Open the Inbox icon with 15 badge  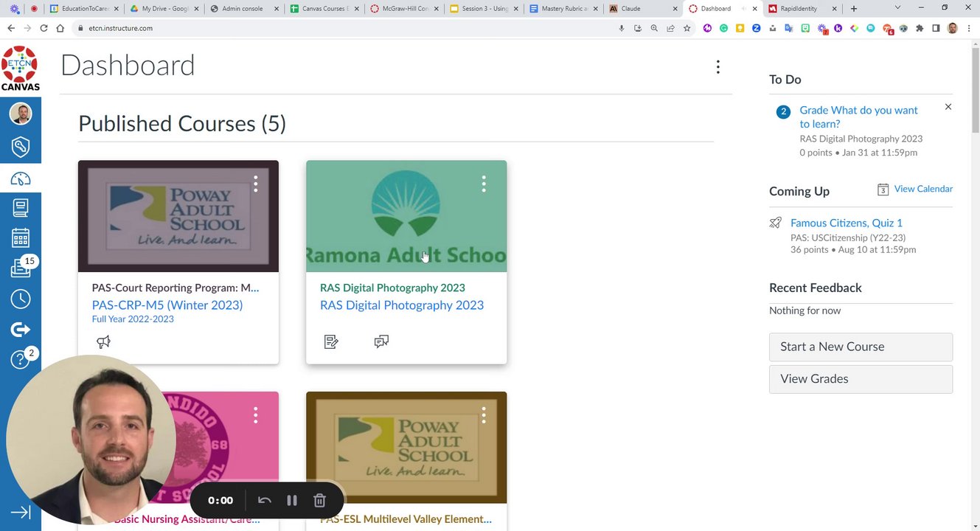[x=21, y=268]
